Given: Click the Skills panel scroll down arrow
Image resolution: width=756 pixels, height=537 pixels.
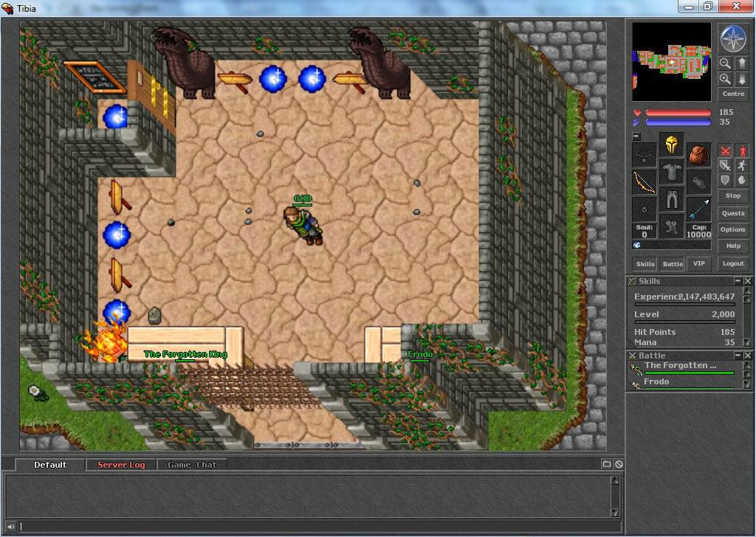Looking at the screenshot, I should [x=747, y=342].
